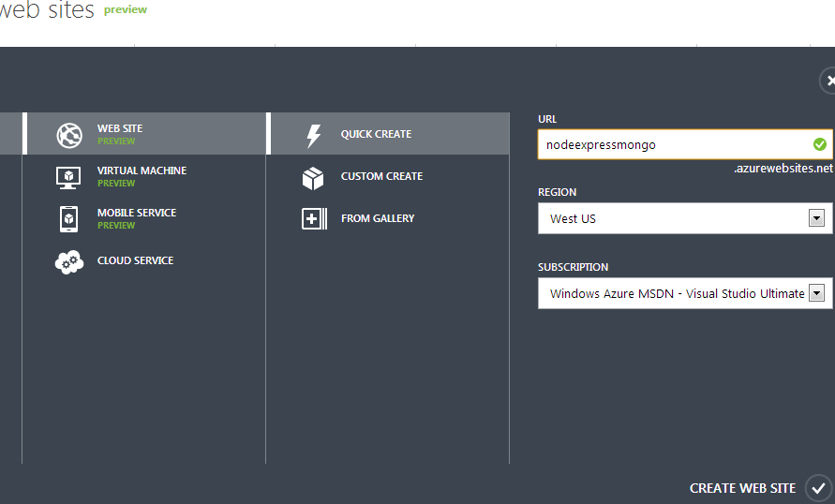835x504 pixels.
Task: Select the Virtual Machine menu entry
Action: click(143, 176)
